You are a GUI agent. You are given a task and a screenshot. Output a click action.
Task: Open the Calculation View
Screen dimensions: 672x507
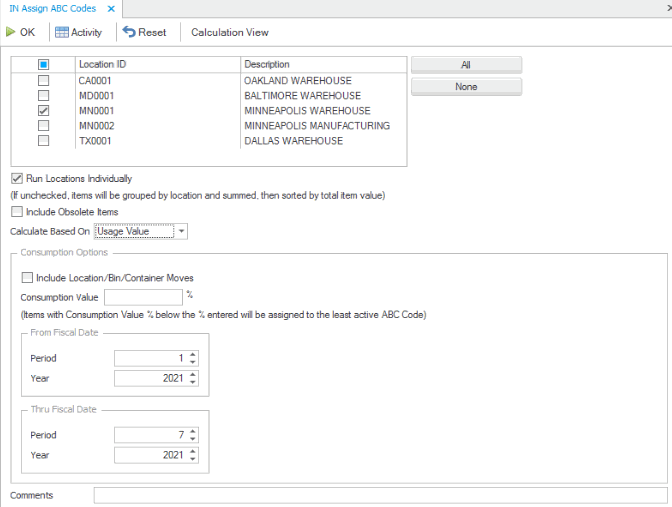pyautogui.click(x=230, y=32)
